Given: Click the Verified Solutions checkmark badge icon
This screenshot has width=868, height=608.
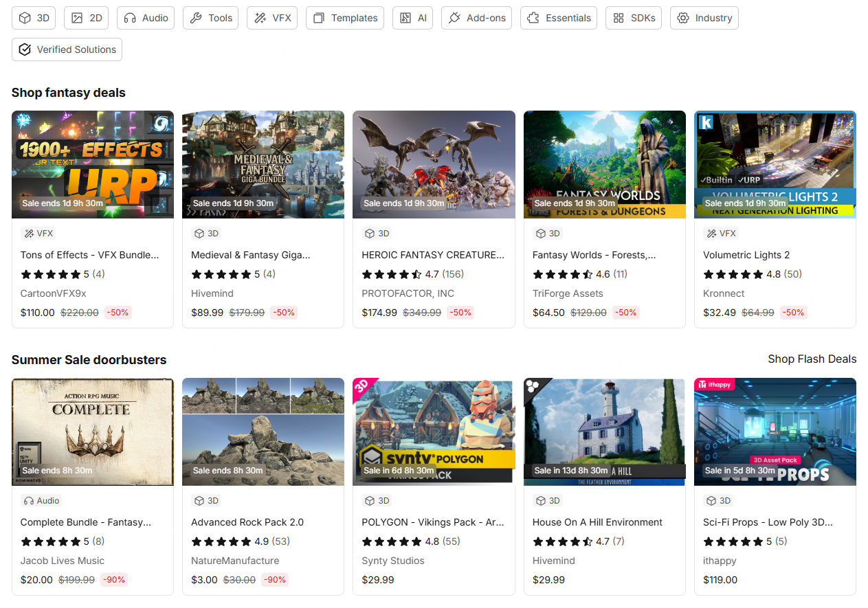Looking at the screenshot, I should pyautogui.click(x=25, y=49).
